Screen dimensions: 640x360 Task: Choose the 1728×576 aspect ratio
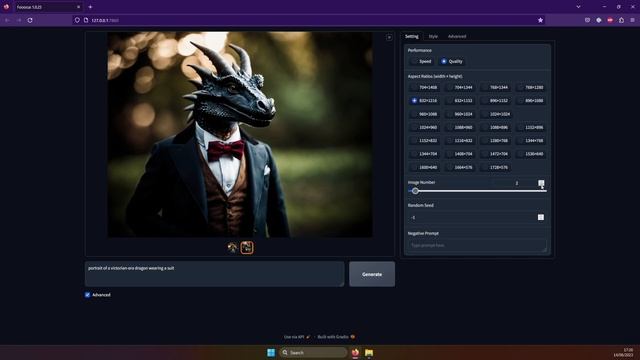(x=495, y=167)
